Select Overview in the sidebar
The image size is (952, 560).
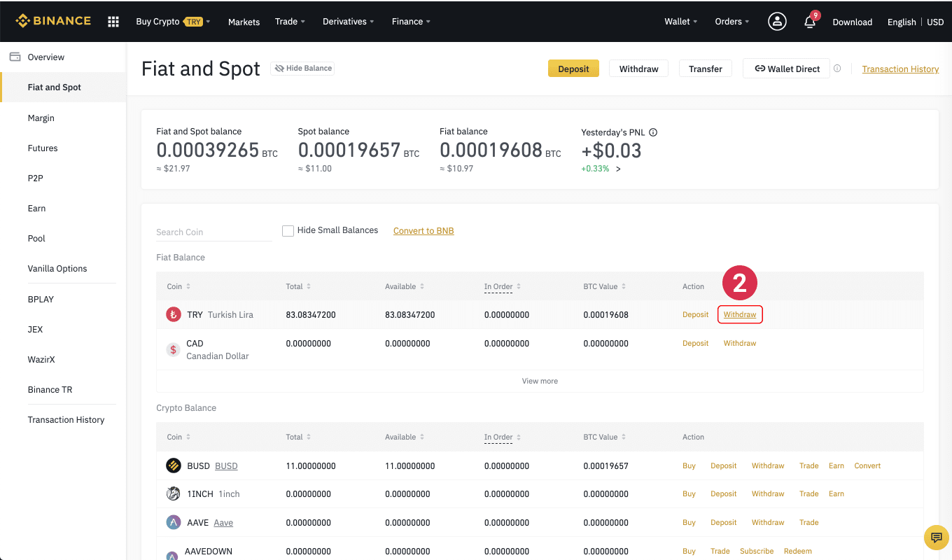(46, 57)
